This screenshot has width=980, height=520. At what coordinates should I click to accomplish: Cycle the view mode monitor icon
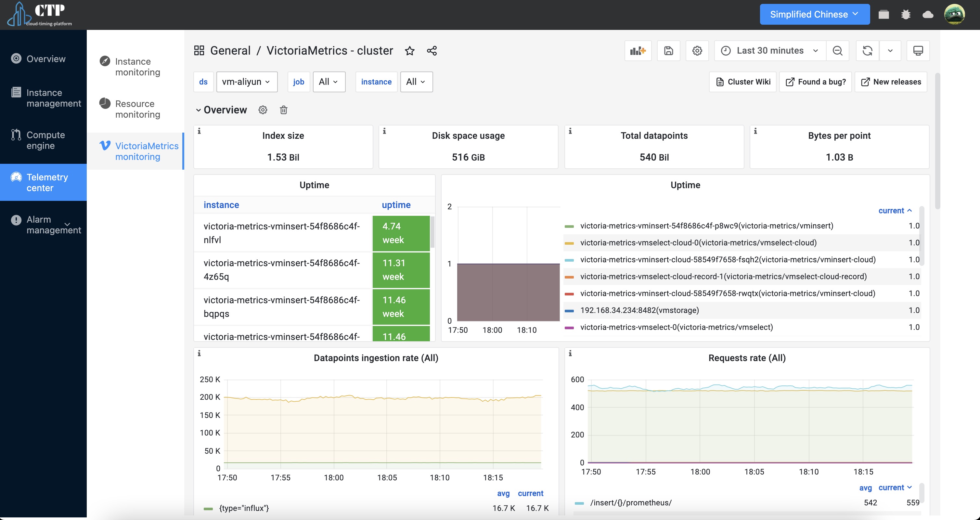click(918, 51)
